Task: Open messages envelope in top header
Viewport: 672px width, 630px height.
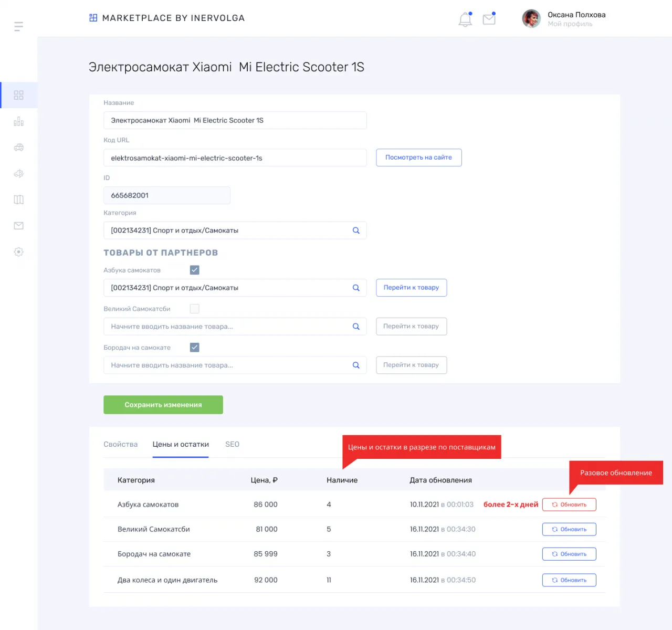Action: (489, 19)
